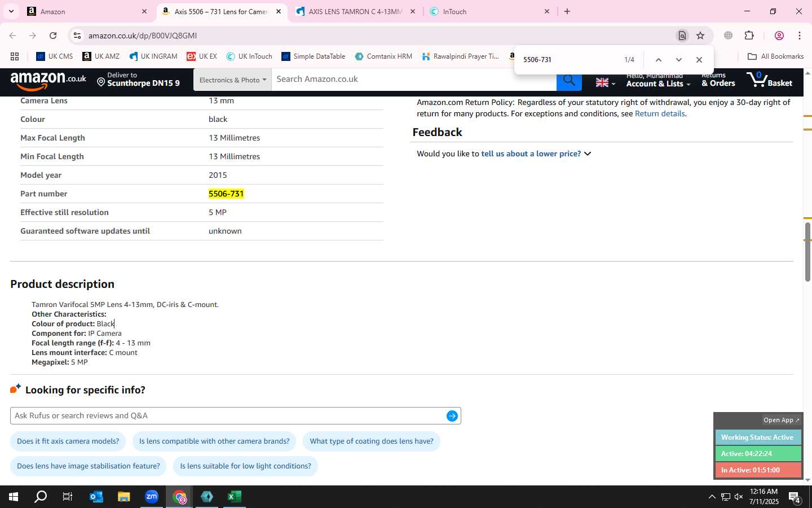
Task: Ask about compatibility with other camera brands
Action: [x=214, y=441]
